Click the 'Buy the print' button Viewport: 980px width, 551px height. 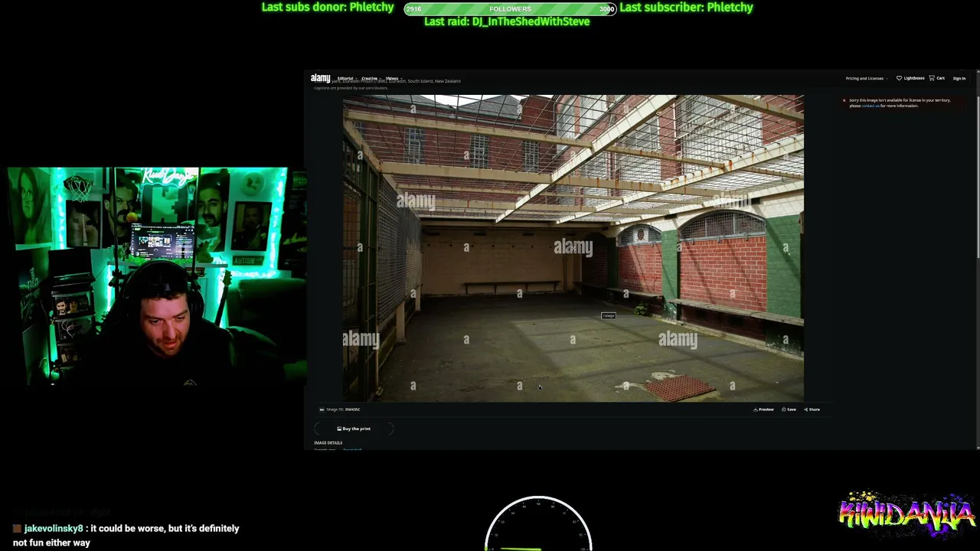coord(354,429)
